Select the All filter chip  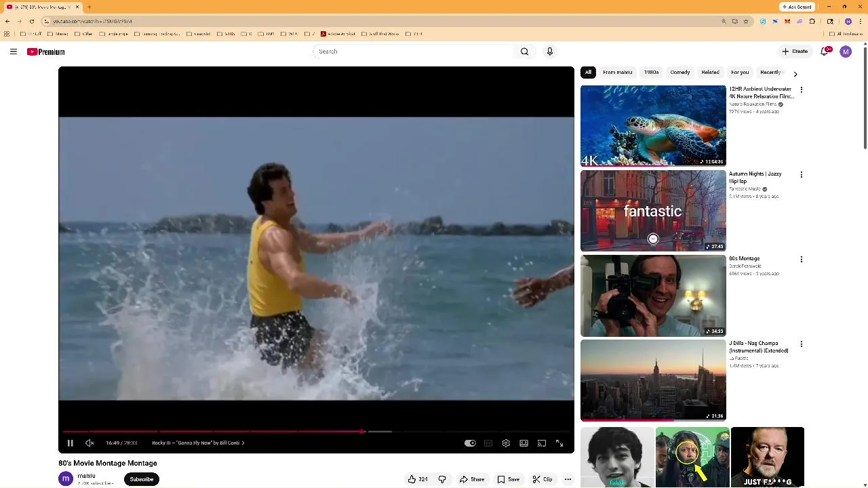pyautogui.click(x=588, y=73)
